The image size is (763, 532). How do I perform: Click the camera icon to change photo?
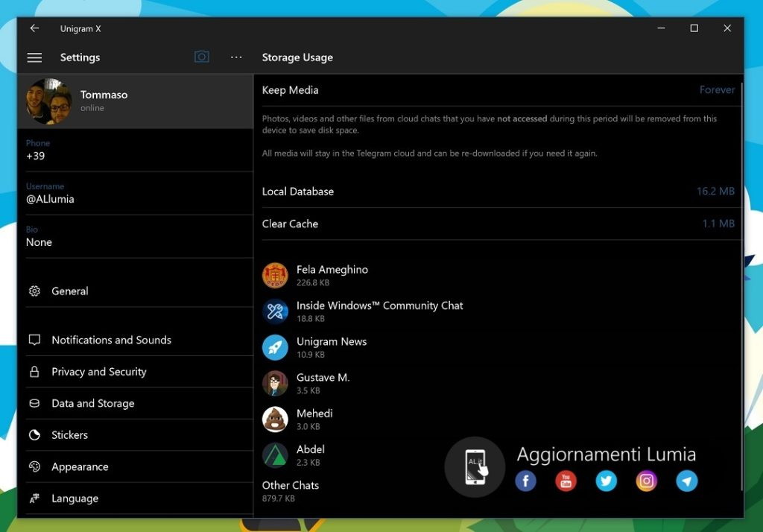tap(201, 57)
